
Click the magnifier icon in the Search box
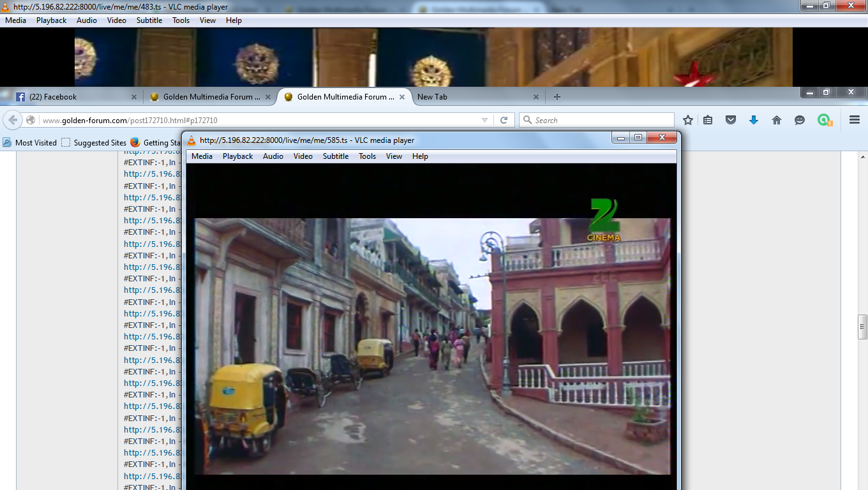527,120
